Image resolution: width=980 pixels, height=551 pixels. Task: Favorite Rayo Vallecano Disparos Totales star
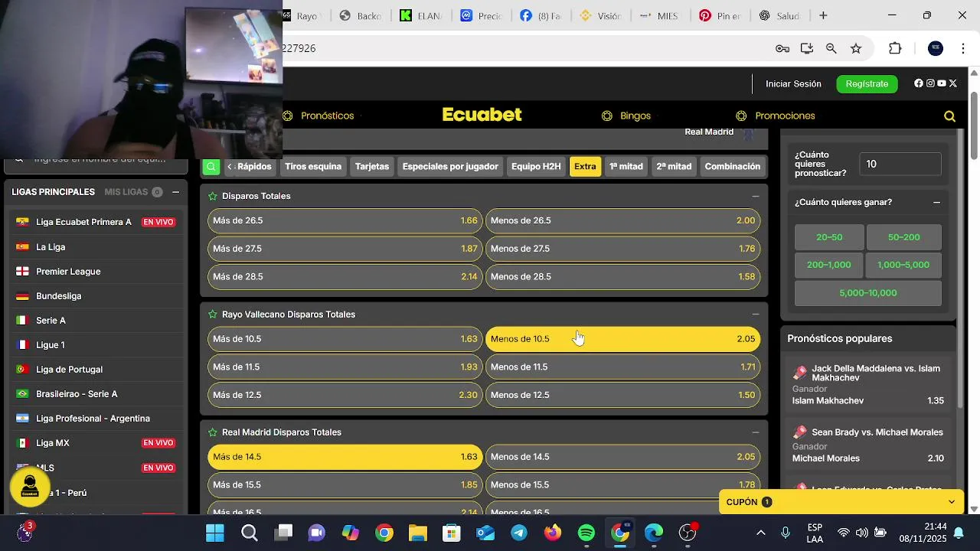[213, 315]
